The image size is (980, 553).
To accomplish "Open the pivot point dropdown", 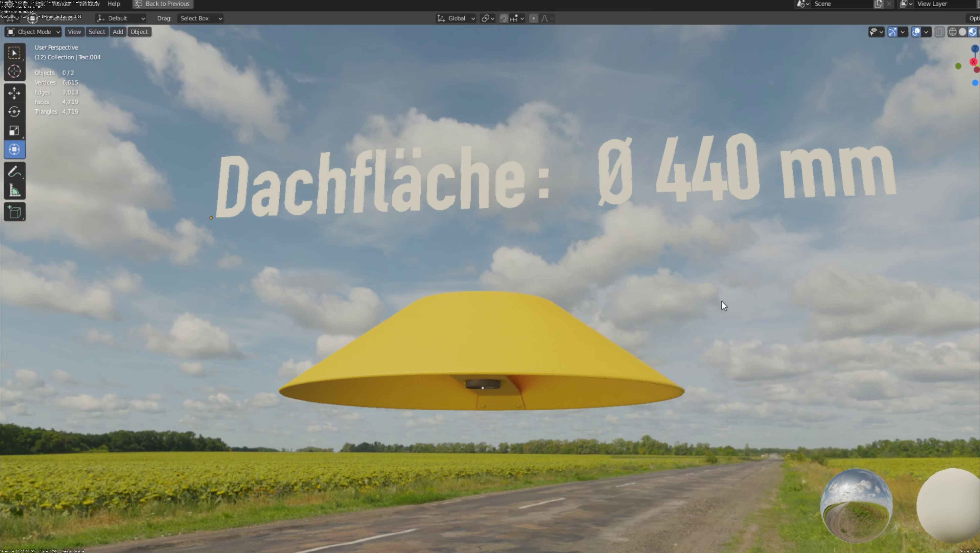I will tap(488, 18).
